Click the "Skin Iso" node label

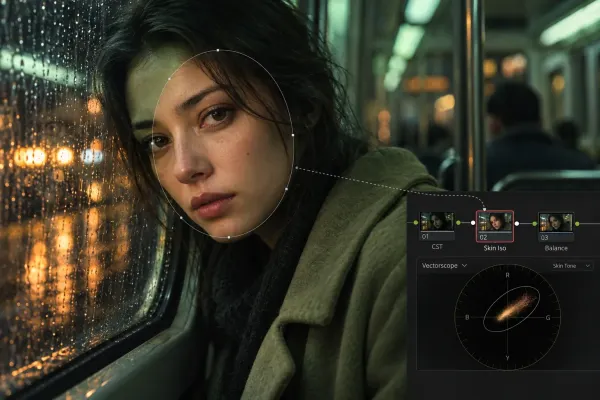[495, 248]
